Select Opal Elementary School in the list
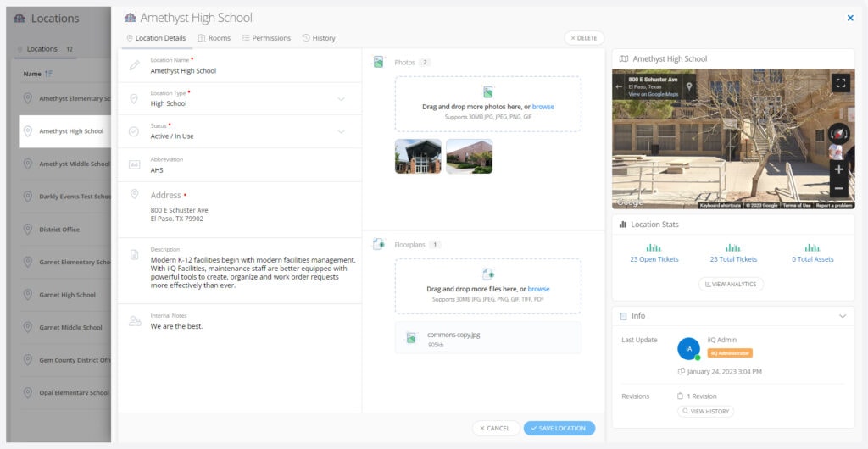The height and width of the screenshot is (449, 868). (65, 392)
